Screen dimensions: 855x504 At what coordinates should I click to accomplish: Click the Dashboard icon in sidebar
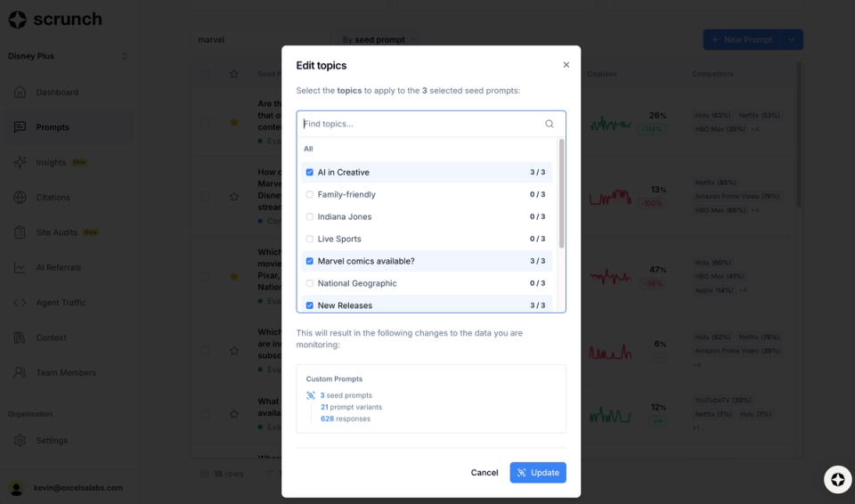(20, 93)
